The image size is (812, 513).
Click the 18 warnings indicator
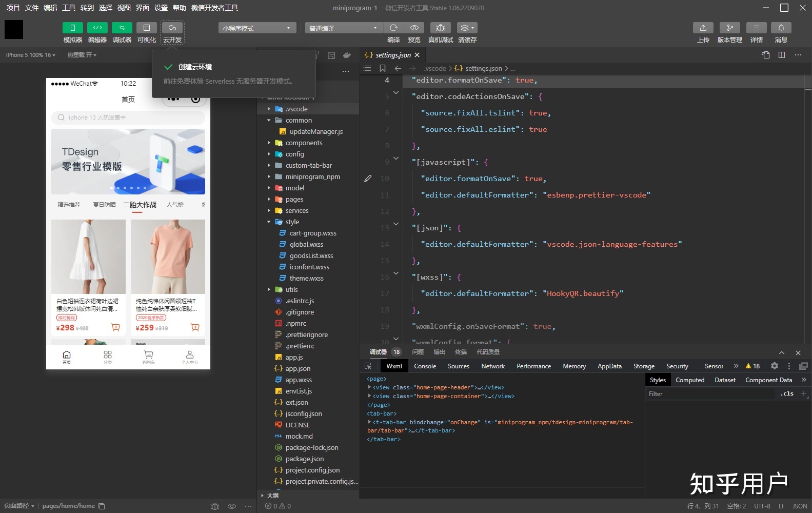[x=753, y=366]
